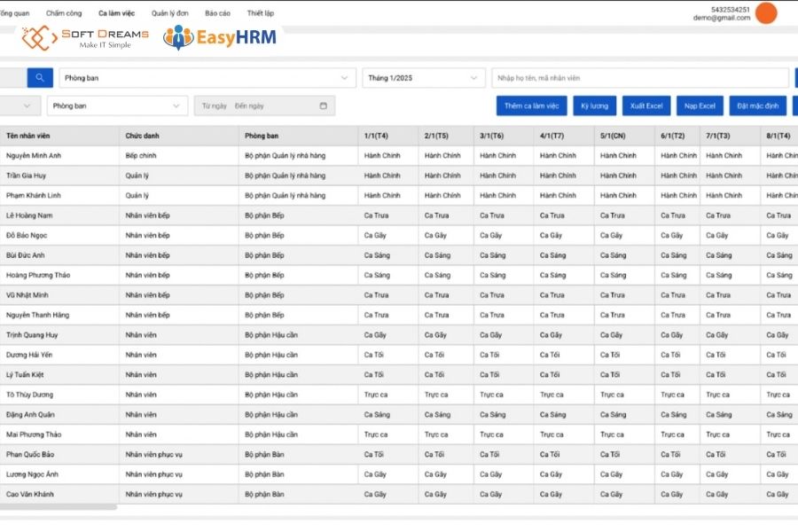Click the orange user avatar circle
Screen dimensions: 798x532
pos(766,13)
